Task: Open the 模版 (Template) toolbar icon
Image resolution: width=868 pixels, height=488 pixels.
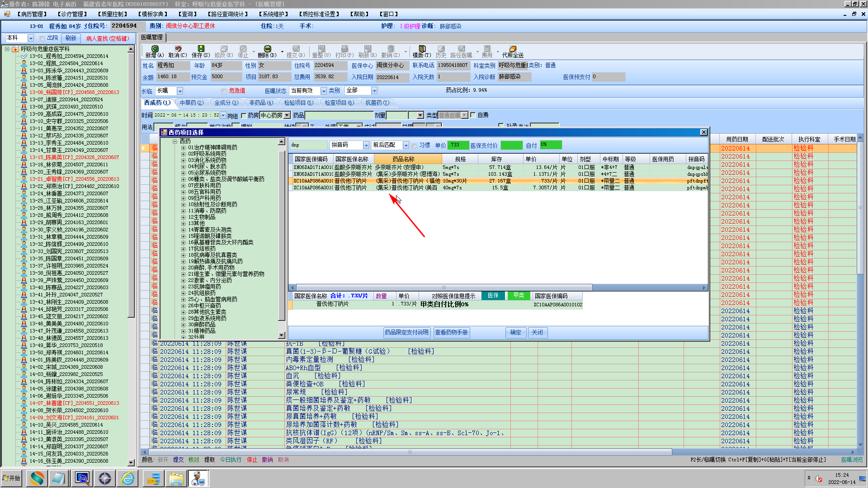Action: click(422, 49)
